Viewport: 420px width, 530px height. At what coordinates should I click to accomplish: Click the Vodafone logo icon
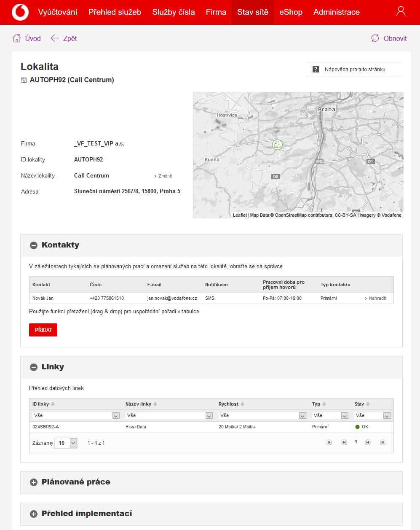(x=20, y=12)
